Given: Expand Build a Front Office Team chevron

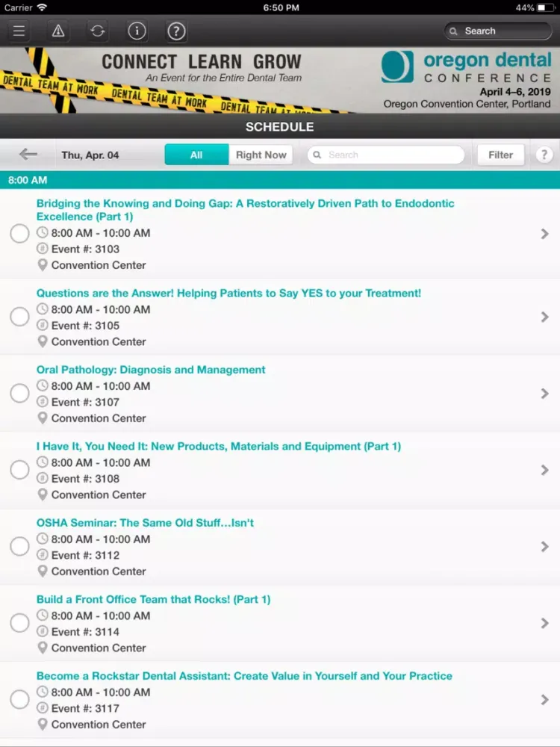Looking at the screenshot, I should pos(544,624).
